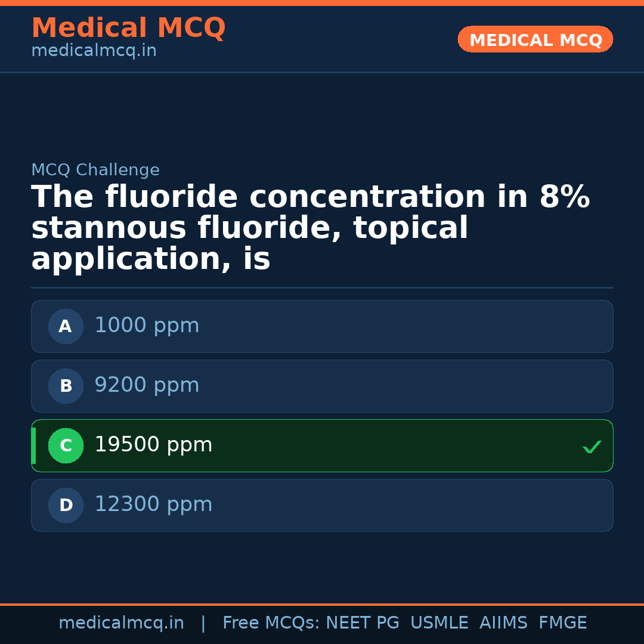The image size is (644, 644).
Task: Select the 12300 ppm answer text
Action: click(x=153, y=504)
